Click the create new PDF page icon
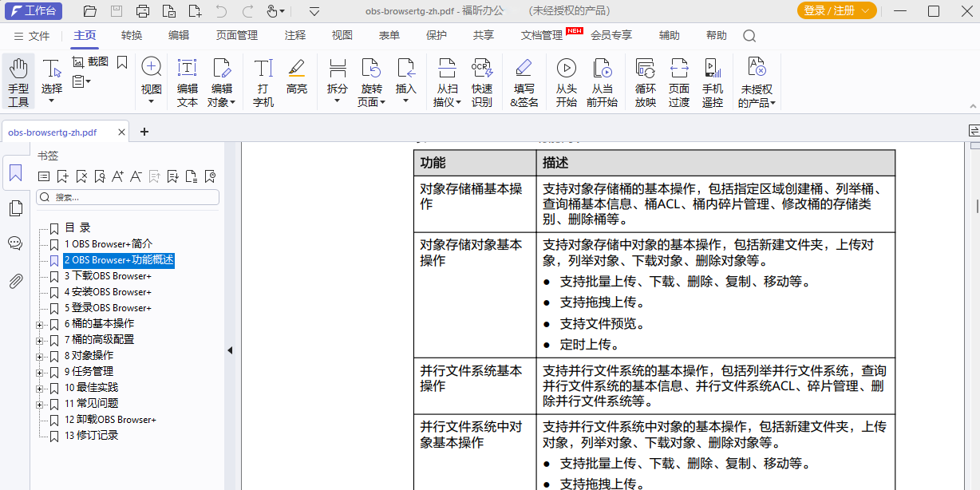 [195, 11]
